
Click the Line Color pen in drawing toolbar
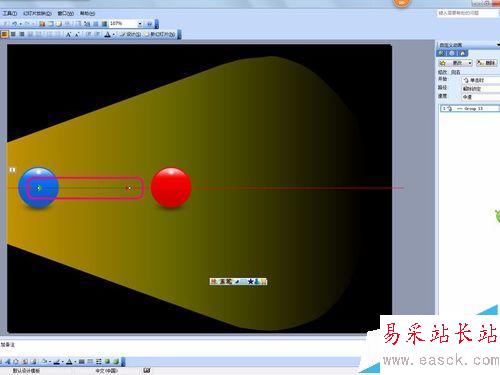coord(57,361)
